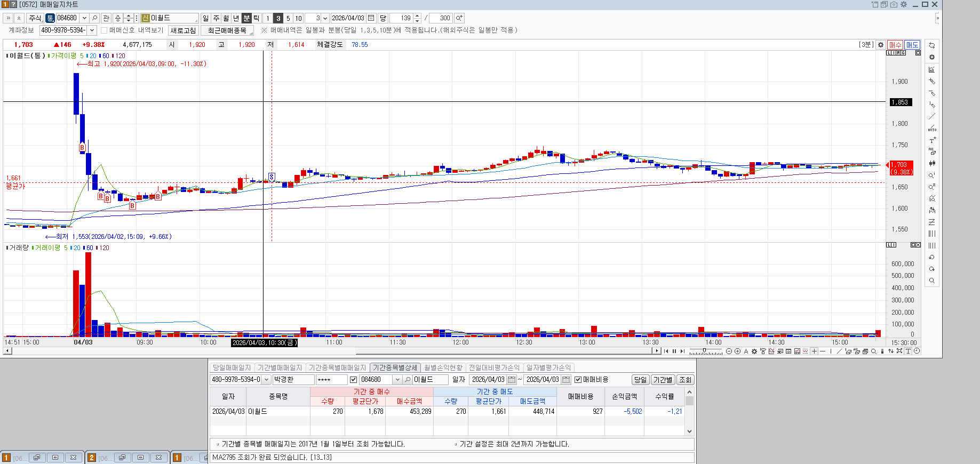Click the erase-all drawings icon on right toolbar
The width and height of the screenshot is (980, 464).
(932, 151)
